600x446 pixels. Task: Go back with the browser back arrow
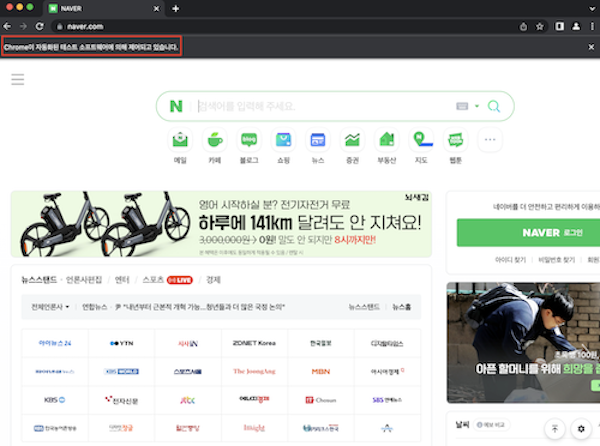(7, 26)
